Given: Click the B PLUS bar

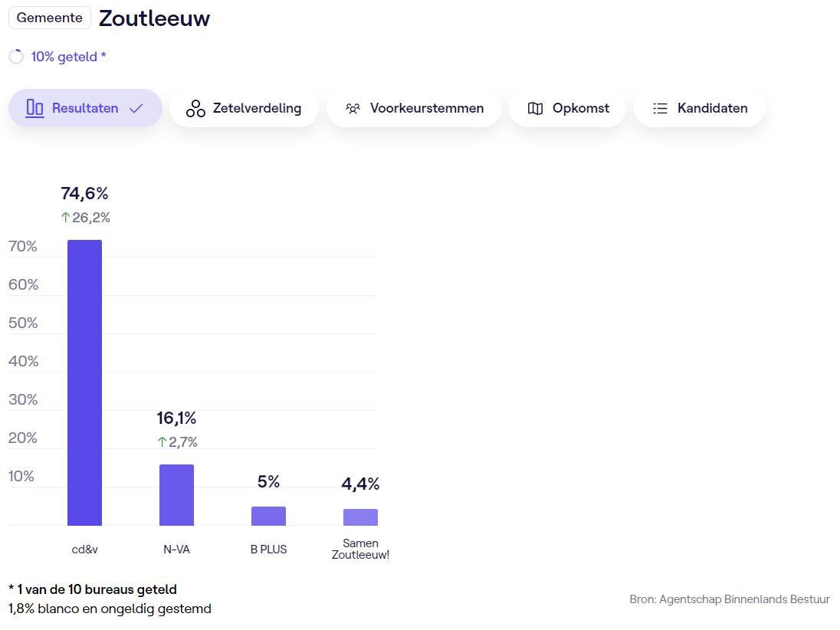Looking at the screenshot, I should 268,516.
